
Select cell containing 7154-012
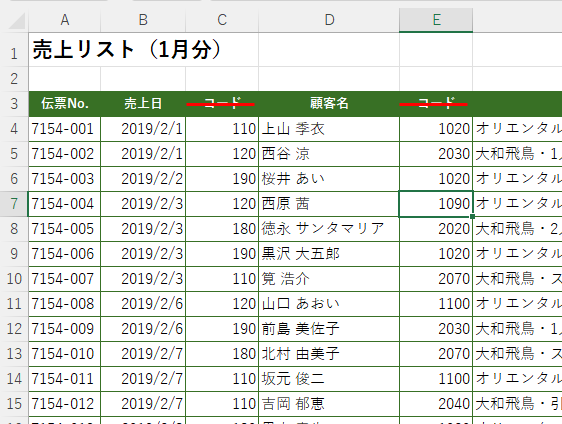coord(65,404)
